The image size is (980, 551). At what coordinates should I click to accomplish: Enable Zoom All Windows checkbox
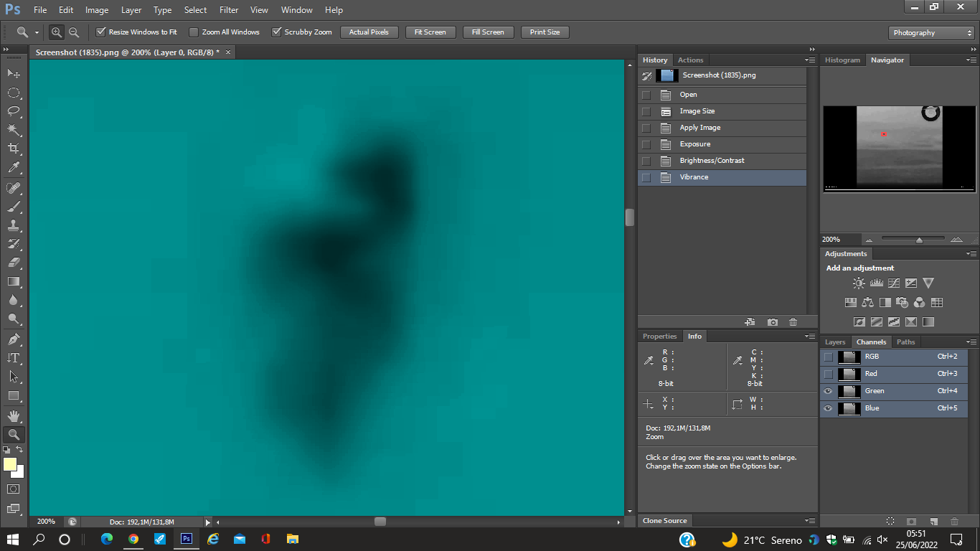click(194, 32)
